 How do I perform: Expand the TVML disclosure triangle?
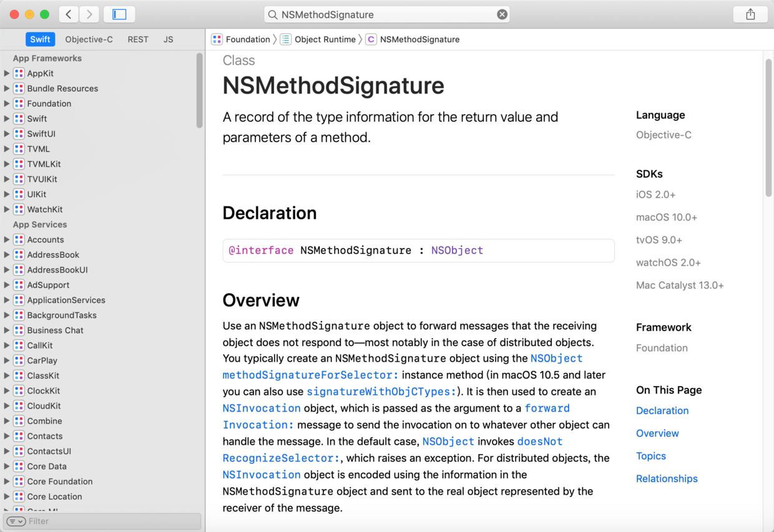7,149
